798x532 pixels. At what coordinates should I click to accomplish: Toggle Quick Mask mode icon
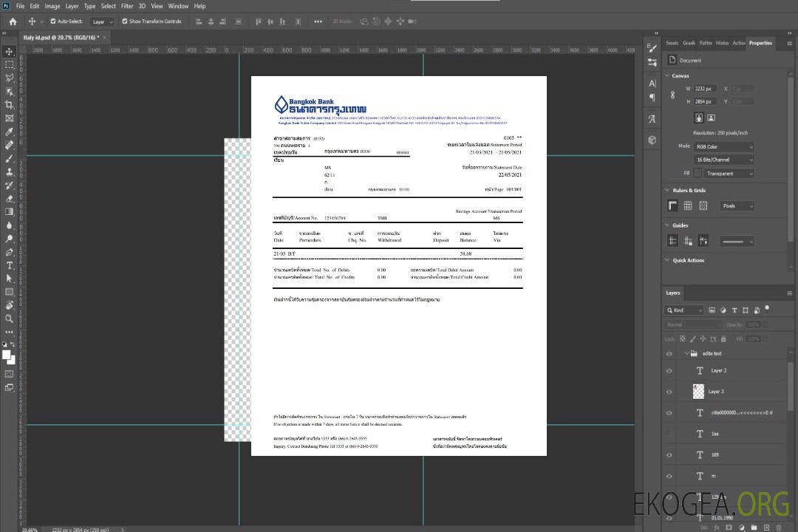point(9,374)
